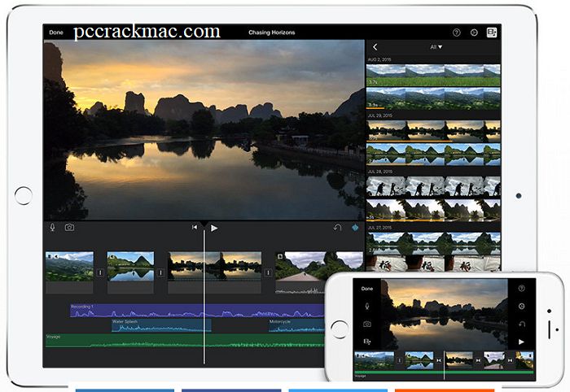Open transition between first and second clips
Viewport: 570px width, 392px height.
tap(100, 273)
